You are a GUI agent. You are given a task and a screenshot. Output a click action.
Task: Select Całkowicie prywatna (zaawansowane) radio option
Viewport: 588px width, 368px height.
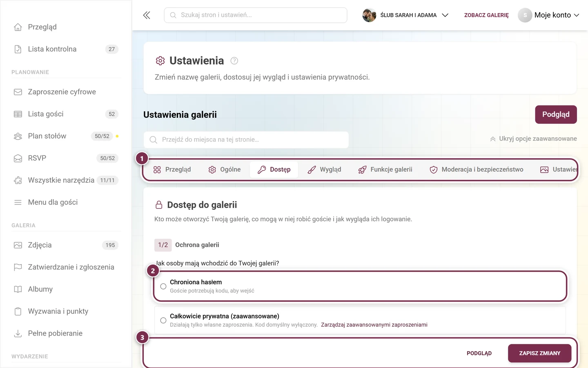click(163, 321)
